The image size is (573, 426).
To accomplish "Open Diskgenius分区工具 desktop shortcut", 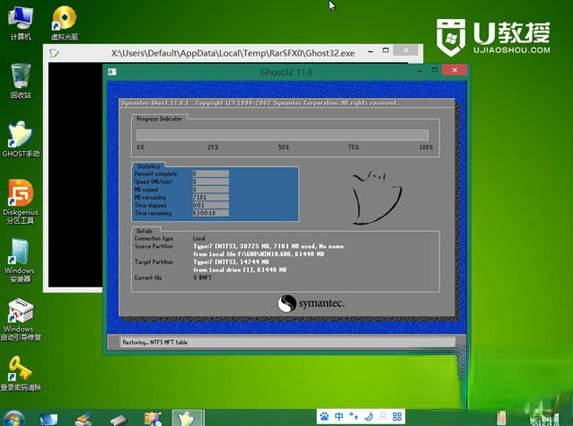I will point(20,201).
